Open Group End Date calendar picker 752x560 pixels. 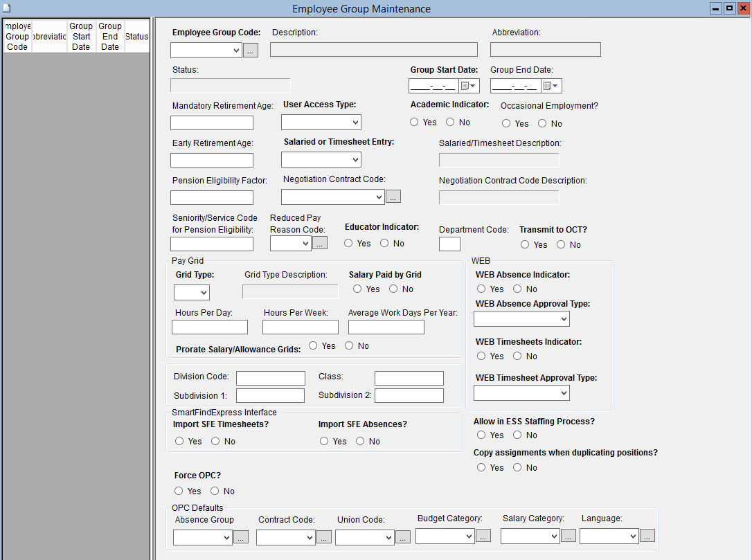552,86
